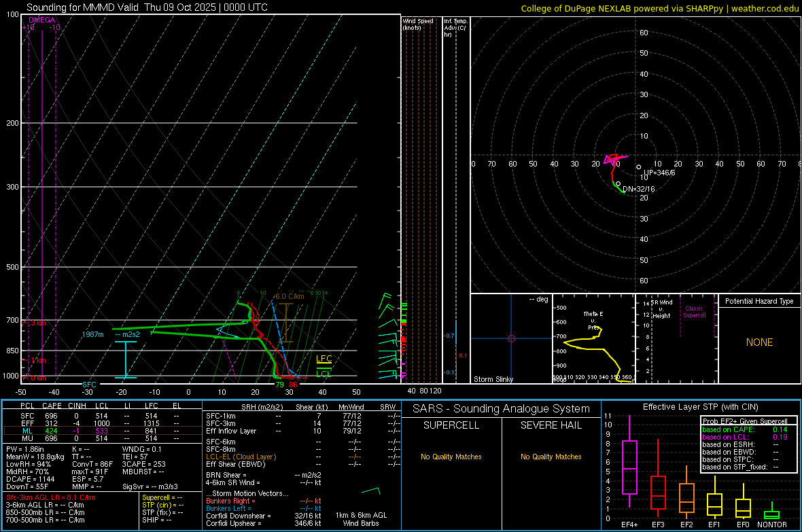Image resolution: width=802 pixels, height=532 pixels.
Task: Click the 3 km height marker
Action: (x=38, y=323)
